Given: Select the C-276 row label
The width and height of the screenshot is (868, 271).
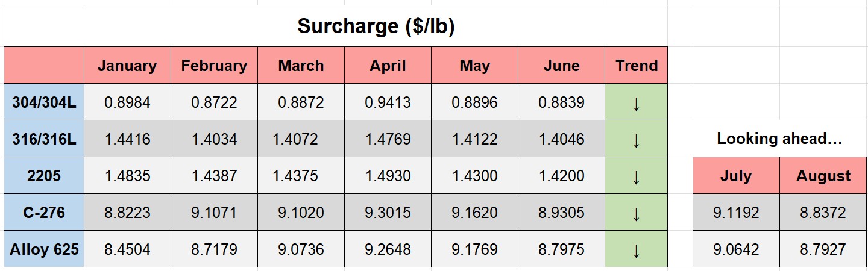Looking at the screenshot, I should [x=44, y=213].
